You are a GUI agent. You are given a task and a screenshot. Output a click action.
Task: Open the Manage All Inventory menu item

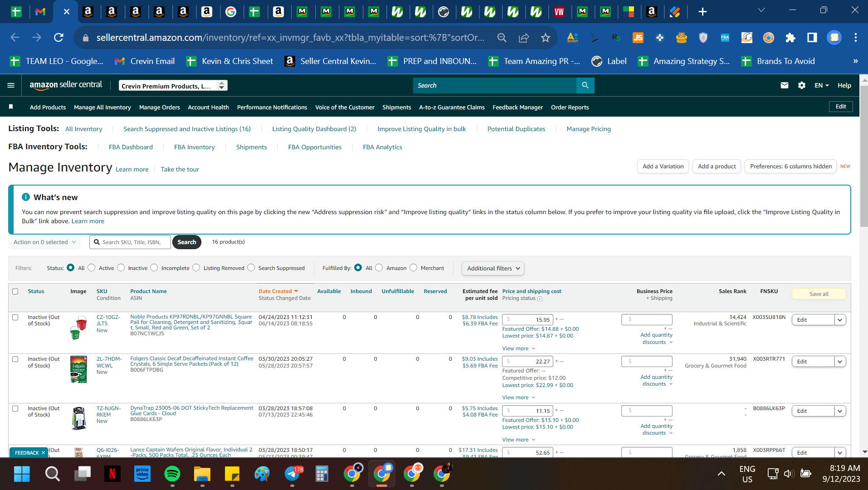[102, 107]
